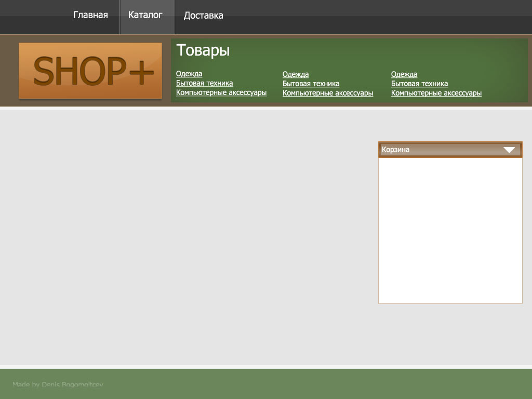Expand the Корзина dropdown triangle
Viewport: 532px width, 399px height.
[x=509, y=150]
